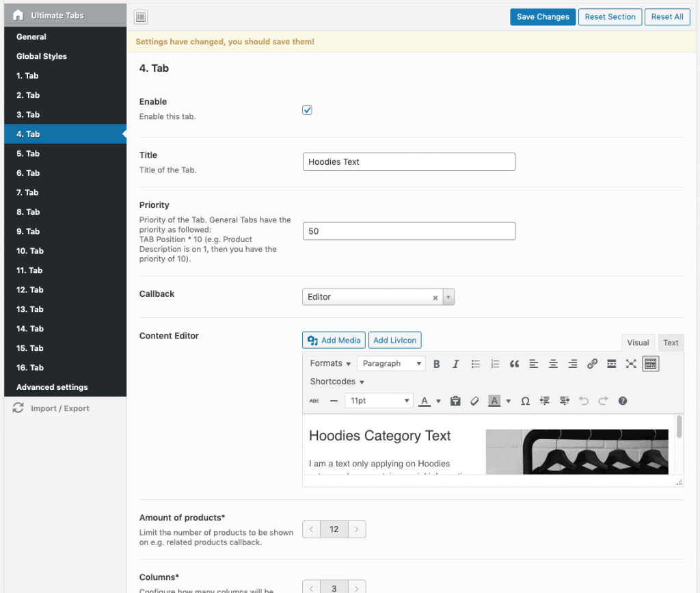Screen dimensions: 700x593
Task: Click the Title field with Hoodies Text
Action: pyautogui.click(x=409, y=161)
